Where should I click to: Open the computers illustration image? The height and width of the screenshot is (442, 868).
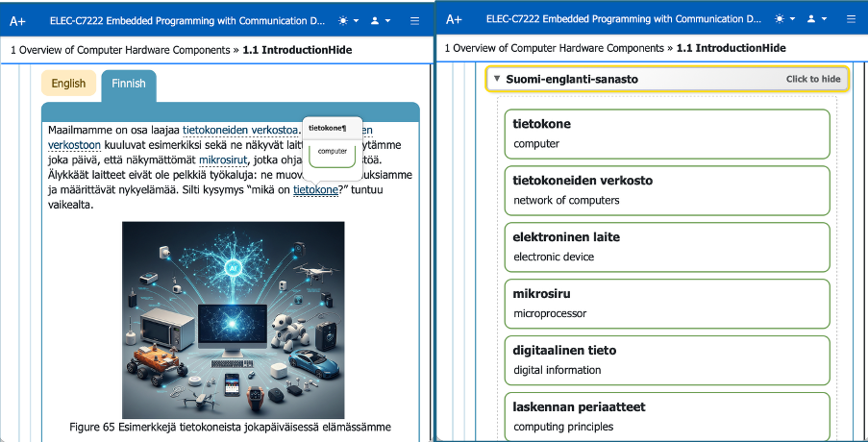(x=233, y=320)
